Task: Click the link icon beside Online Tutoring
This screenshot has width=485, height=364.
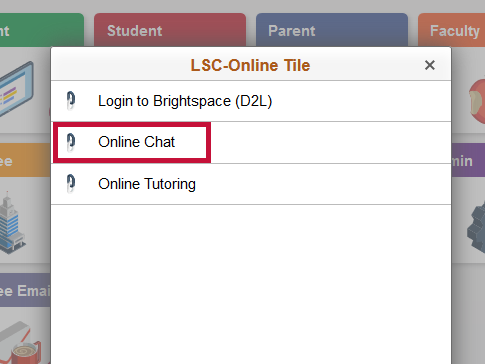Action: (x=71, y=184)
